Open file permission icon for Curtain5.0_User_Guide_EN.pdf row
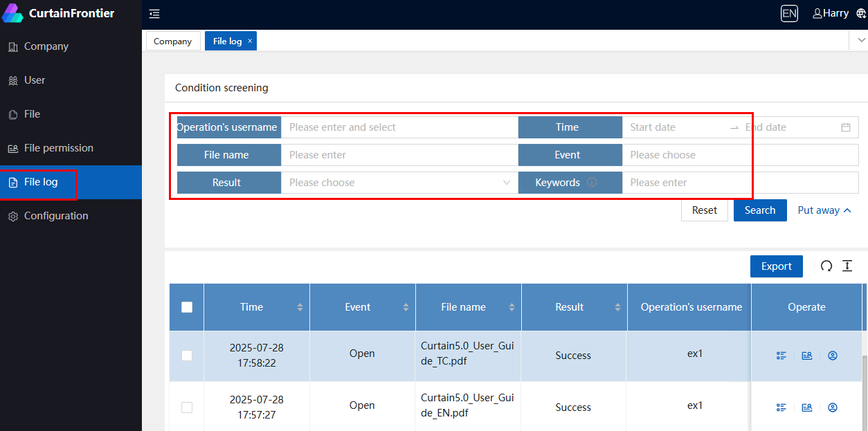This screenshot has width=868, height=431. pyautogui.click(x=807, y=407)
